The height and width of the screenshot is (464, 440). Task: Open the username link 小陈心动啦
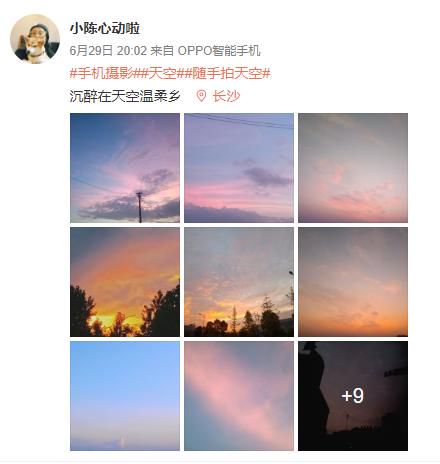(105, 29)
